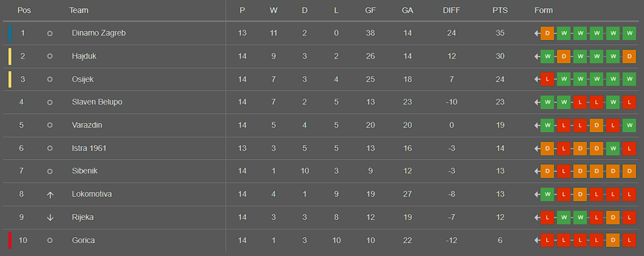
Task: Click the left arrow before Rijeka's form
Action: (x=537, y=218)
